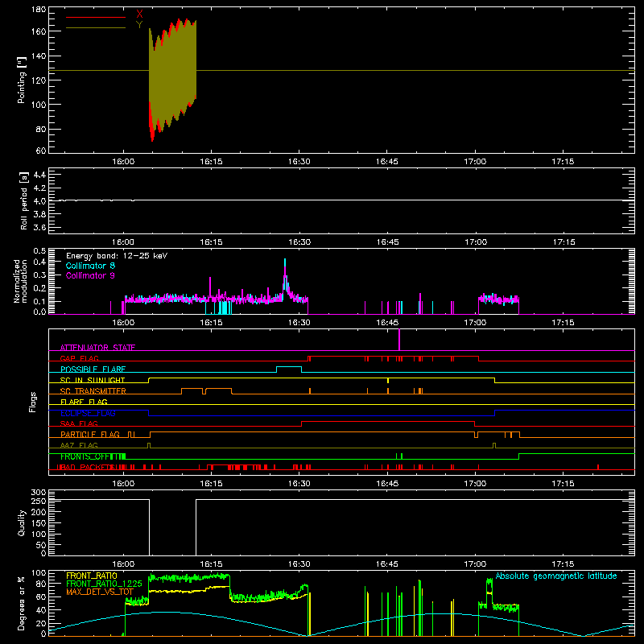Click the SAA_FLAG label
Viewport: 644px width, 644px height.
tap(79, 423)
